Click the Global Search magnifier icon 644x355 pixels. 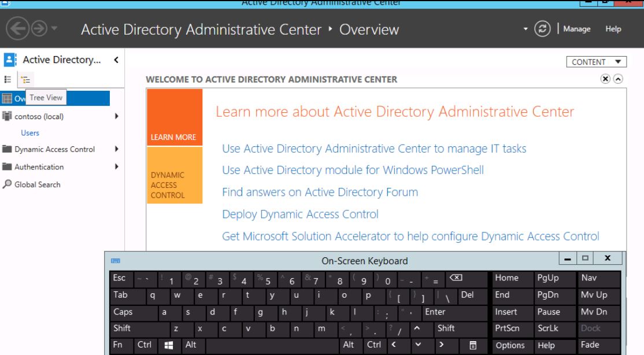(6, 184)
